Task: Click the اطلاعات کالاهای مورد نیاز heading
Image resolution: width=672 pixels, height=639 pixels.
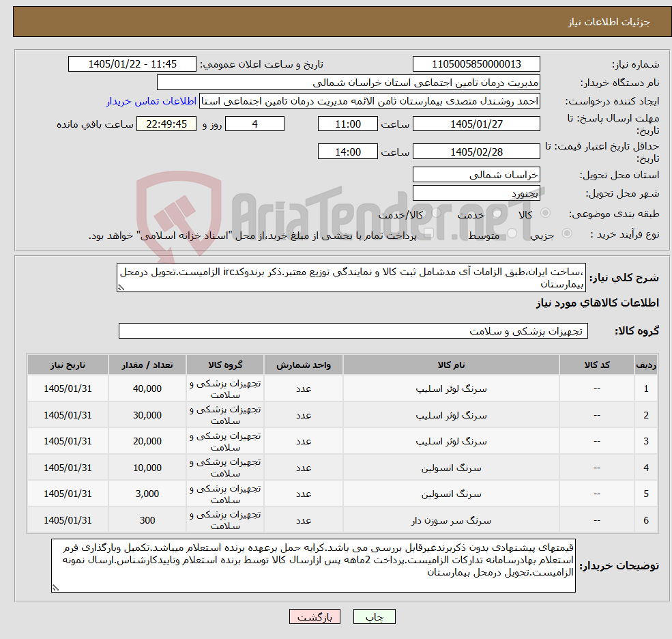Action: pos(597,303)
